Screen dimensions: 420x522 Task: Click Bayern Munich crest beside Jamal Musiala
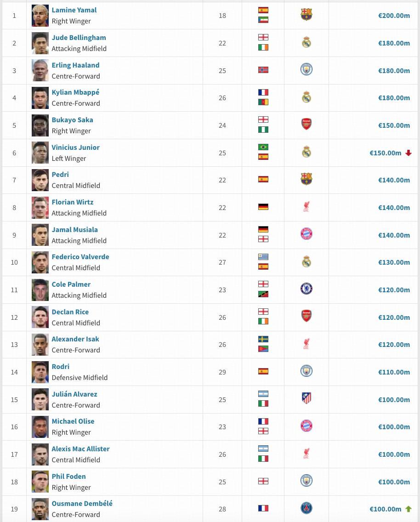[x=306, y=234]
